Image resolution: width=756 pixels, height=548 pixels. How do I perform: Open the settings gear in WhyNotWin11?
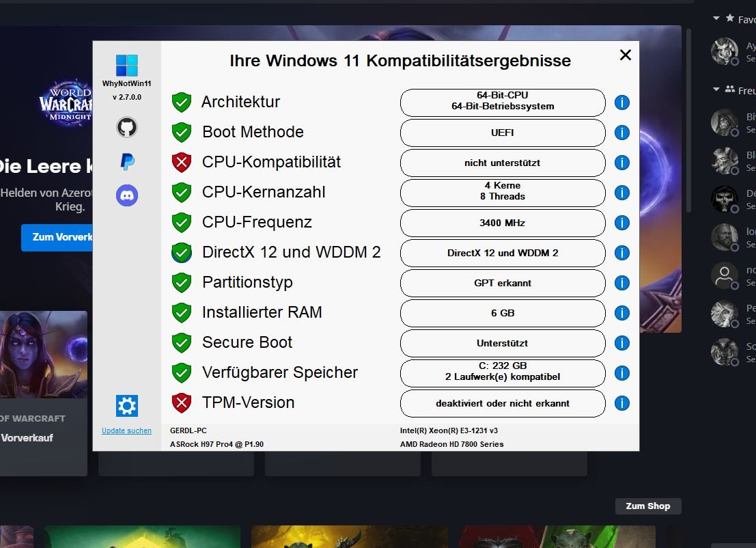tap(127, 406)
